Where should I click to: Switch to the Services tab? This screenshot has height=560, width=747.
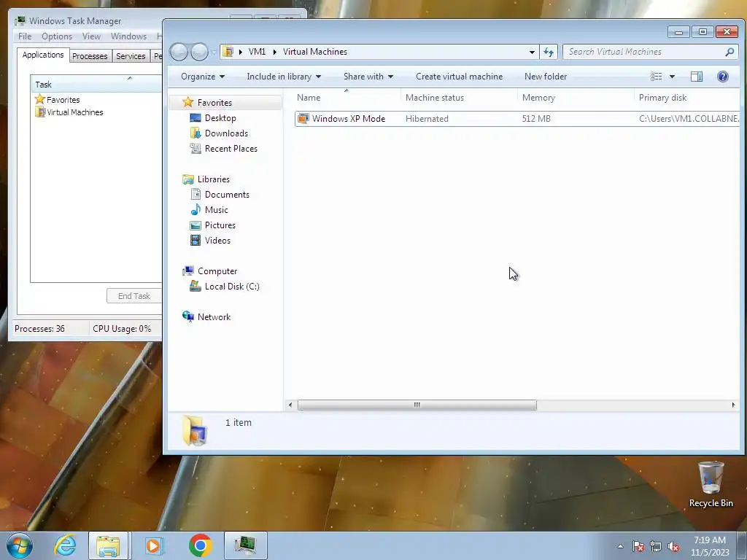[x=131, y=56]
